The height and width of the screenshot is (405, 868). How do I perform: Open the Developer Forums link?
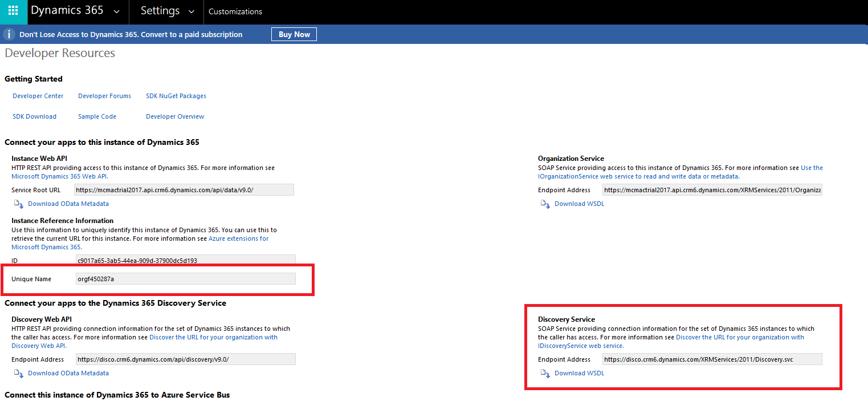104,96
